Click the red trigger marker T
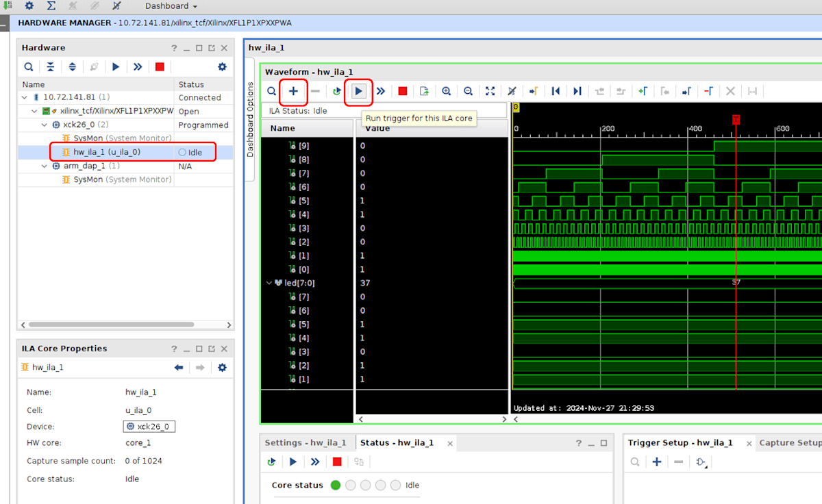The width and height of the screenshot is (822, 504). [x=736, y=119]
